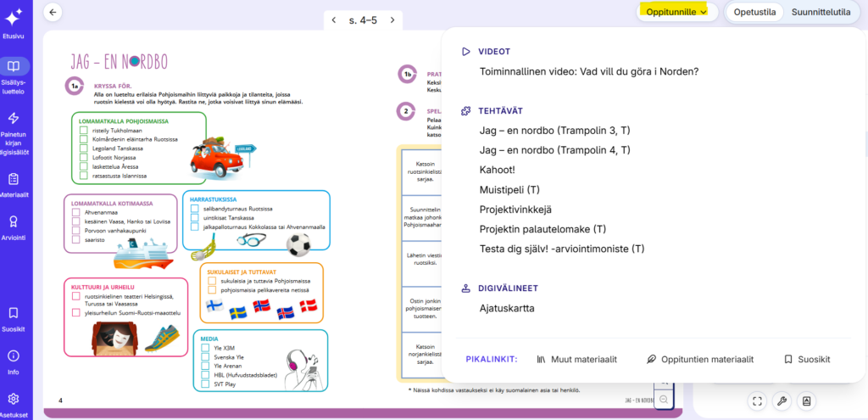Go to previous page spread arrow
The height and width of the screenshot is (420, 868).
(x=333, y=20)
